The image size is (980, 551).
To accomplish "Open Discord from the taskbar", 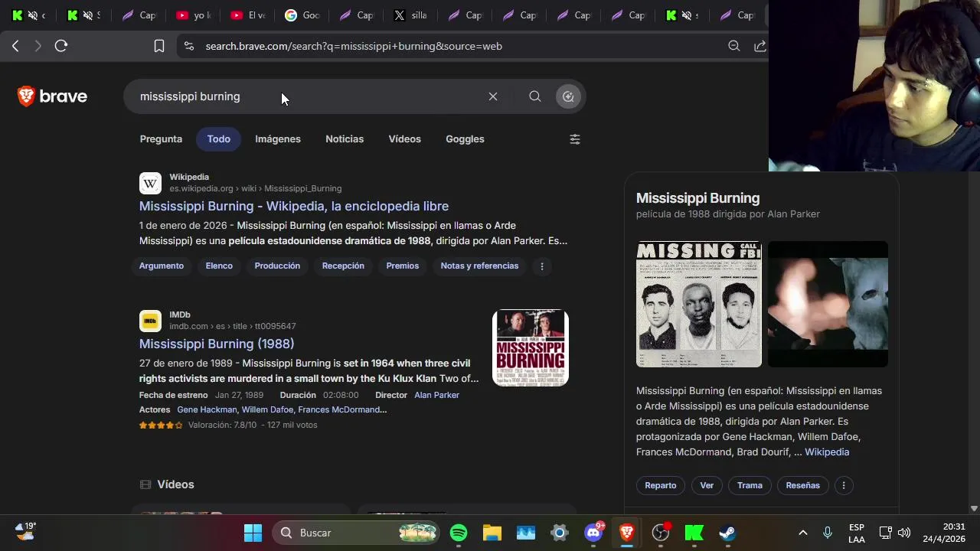I will pyautogui.click(x=593, y=533).
